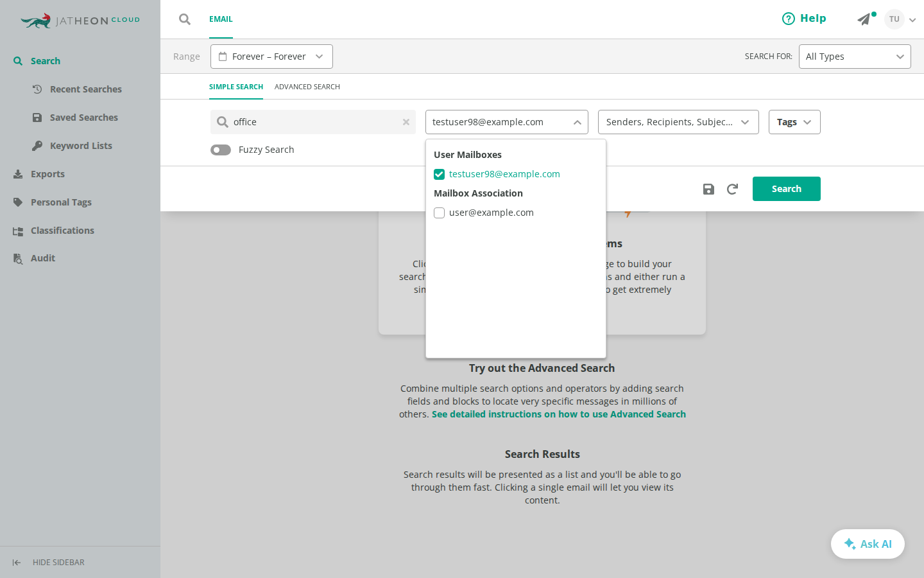Open the All Types search-for dropdown
Viewport: 924px width, 578px height.
click(x=855, y=57)
